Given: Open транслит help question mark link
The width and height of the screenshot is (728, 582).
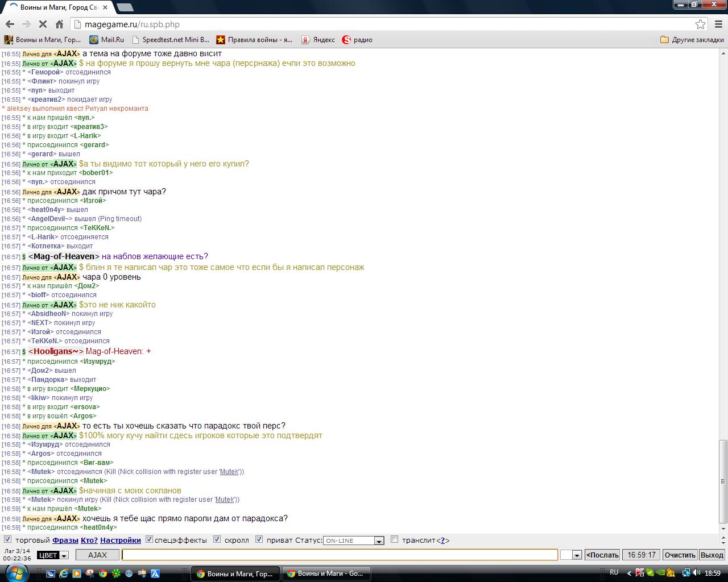Looking at the screenshot, I should pos(442,540).
